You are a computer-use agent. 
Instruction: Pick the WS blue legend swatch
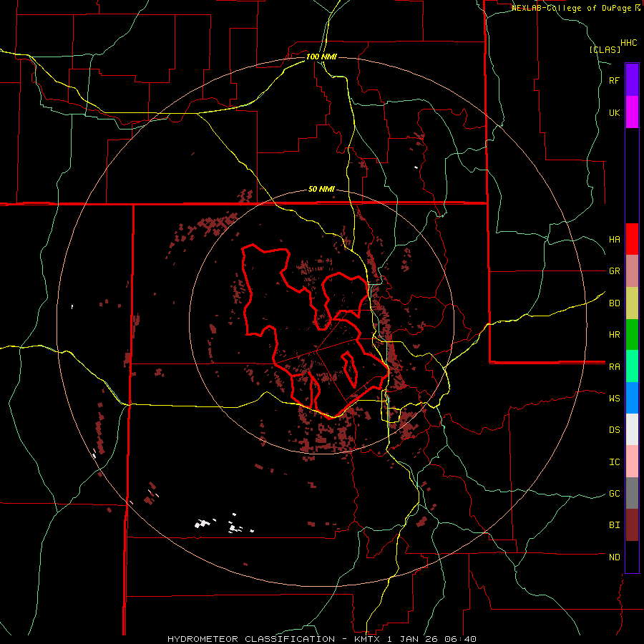click(x=632, y=398)
